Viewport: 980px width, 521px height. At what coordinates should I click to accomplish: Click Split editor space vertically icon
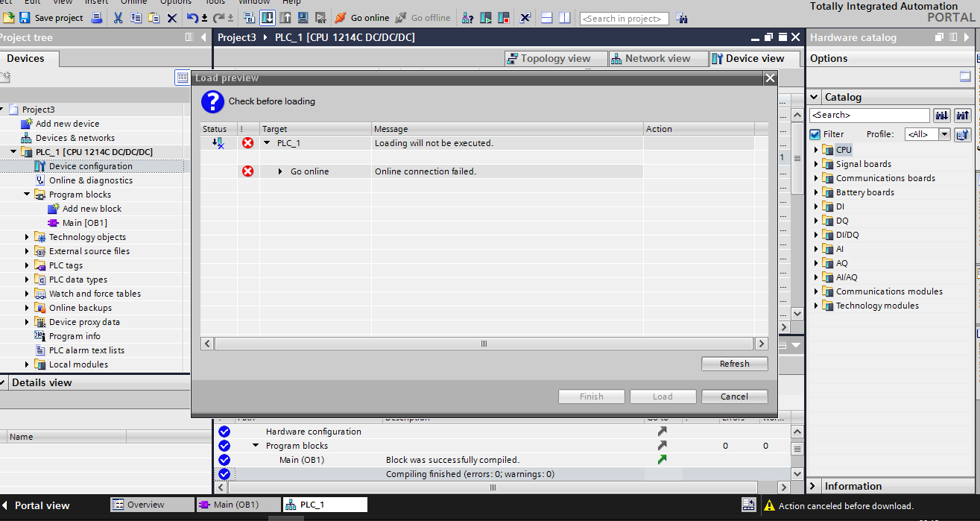pyautogui.click(x=565, y=18)
